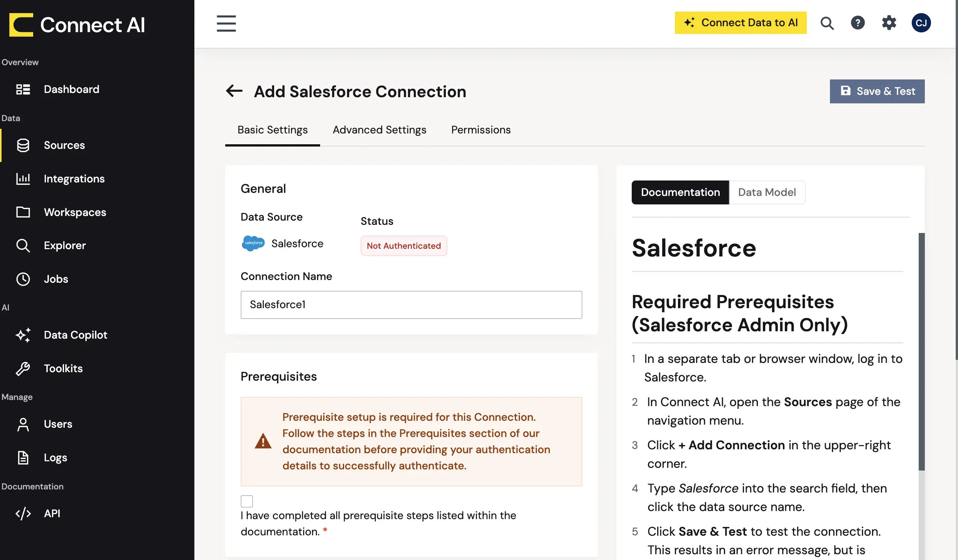Click the Explorer magnifier icon in sidebar
The width and height of the screenshot is (958, 560).
23,245
